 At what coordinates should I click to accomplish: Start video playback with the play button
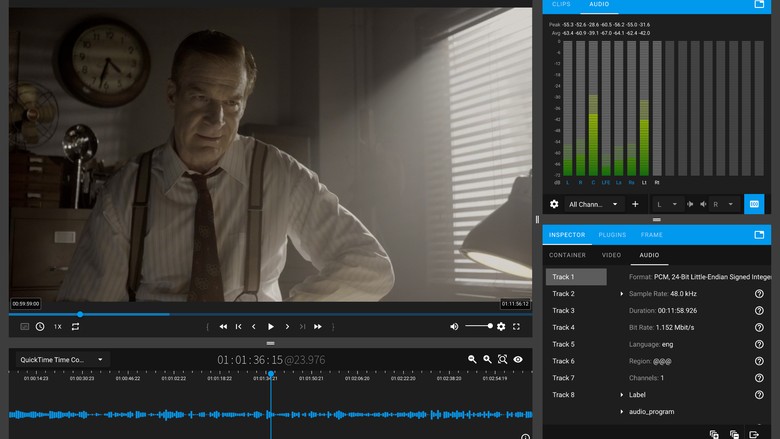(271, 327)
